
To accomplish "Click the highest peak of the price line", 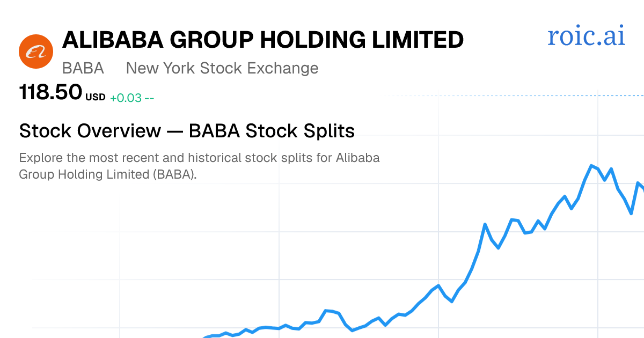I will 592,165.
